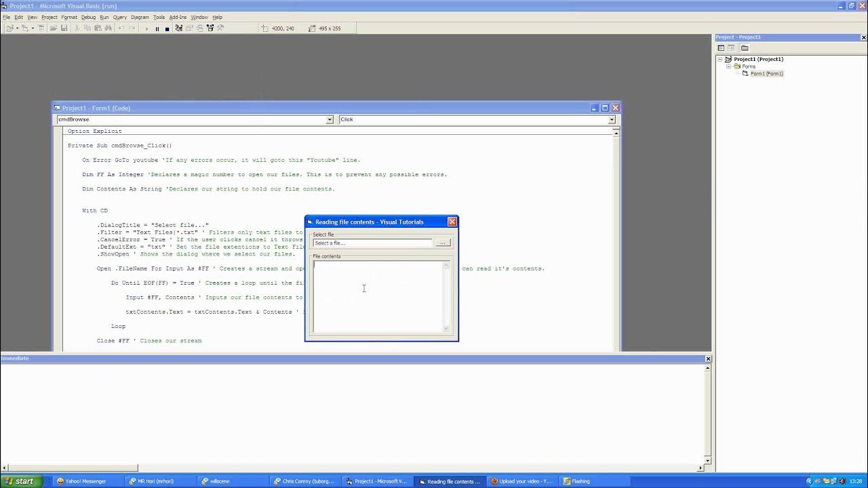
Task: Open the Add Form dropdown arrow
Action: click(x=33, y=28)
